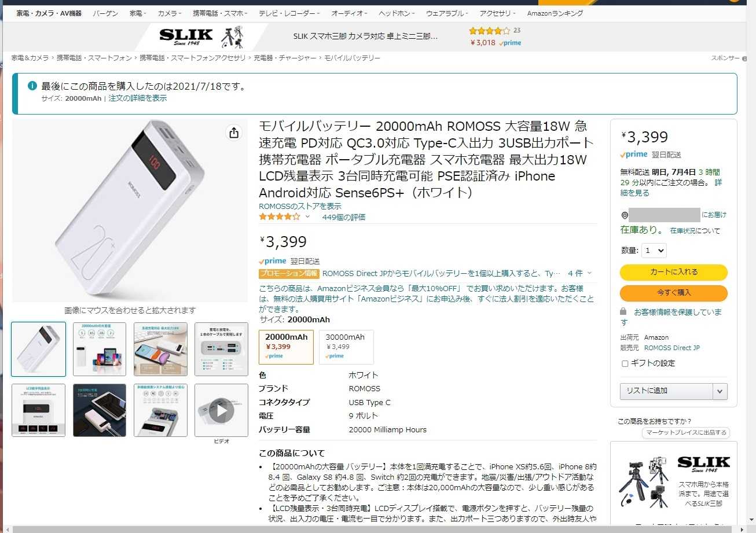
Task: Click the prime logo under main price
Action: 273,261
